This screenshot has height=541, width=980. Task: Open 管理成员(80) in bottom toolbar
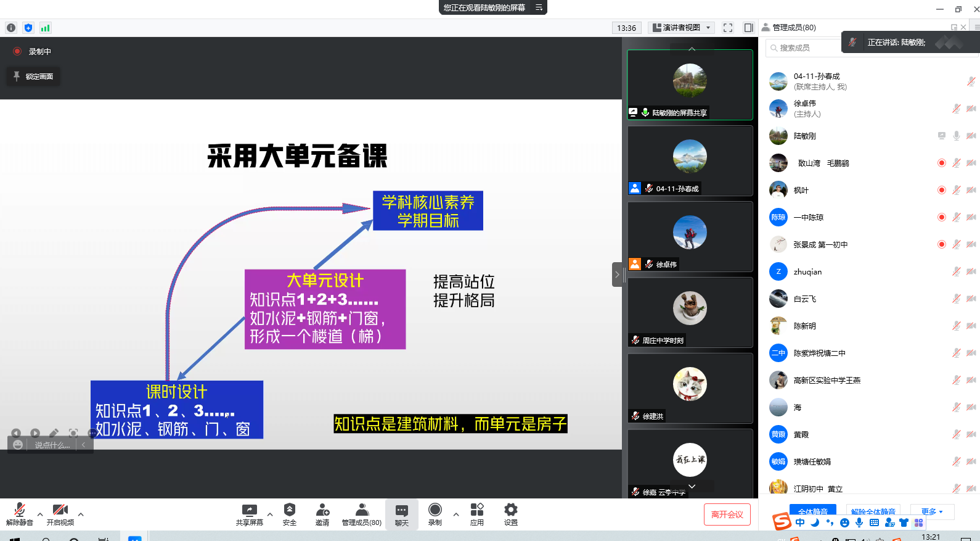pyautogui.click(x=362, y=514)
